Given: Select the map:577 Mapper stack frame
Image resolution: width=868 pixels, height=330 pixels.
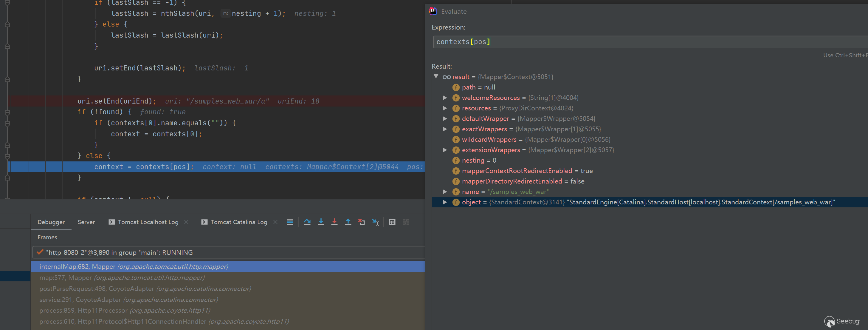Looking at the screenshot, I should tap(121, 278).
